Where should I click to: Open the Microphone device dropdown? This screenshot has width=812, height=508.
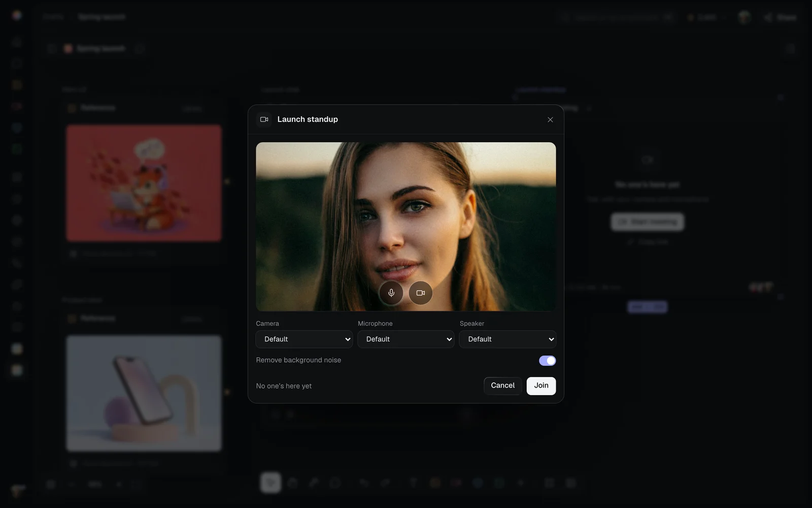click(406, 339)
